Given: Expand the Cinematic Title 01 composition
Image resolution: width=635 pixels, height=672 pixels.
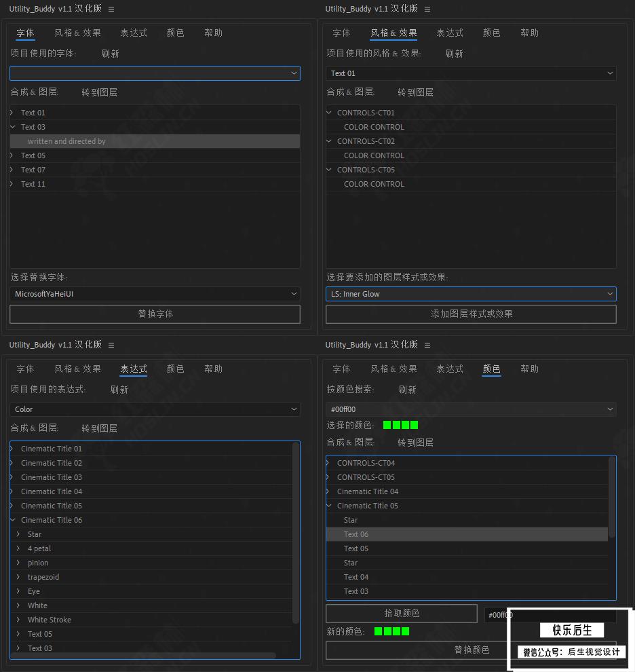Looking at the screenshot, I should click(12, 449).
